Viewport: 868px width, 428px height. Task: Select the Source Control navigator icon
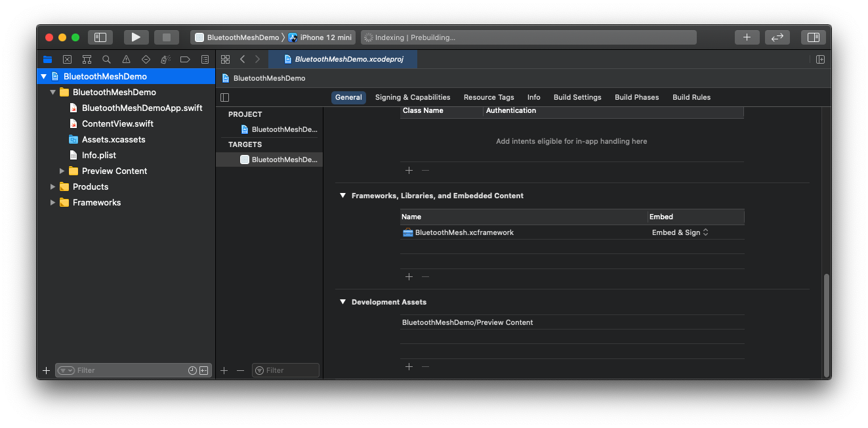tap(67, 59)
